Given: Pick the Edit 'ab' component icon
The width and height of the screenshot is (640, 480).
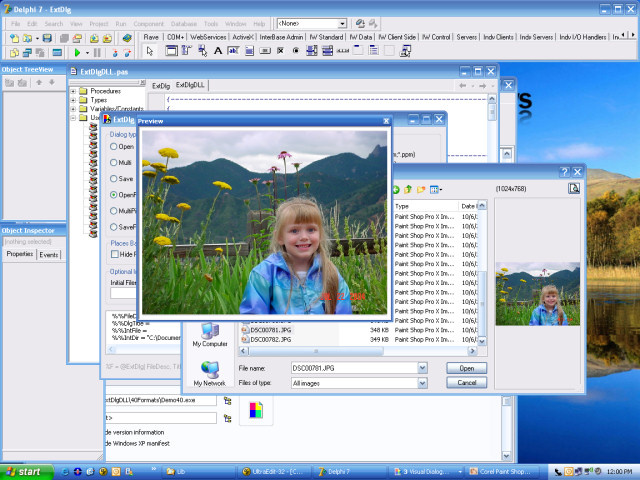Looking at the screenshot, I should pos(233,51).
